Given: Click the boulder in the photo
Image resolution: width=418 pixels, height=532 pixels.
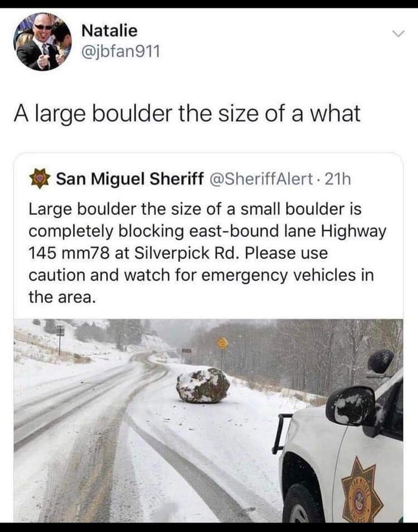Looking at the screenshot, I should (x=203, y=385).
